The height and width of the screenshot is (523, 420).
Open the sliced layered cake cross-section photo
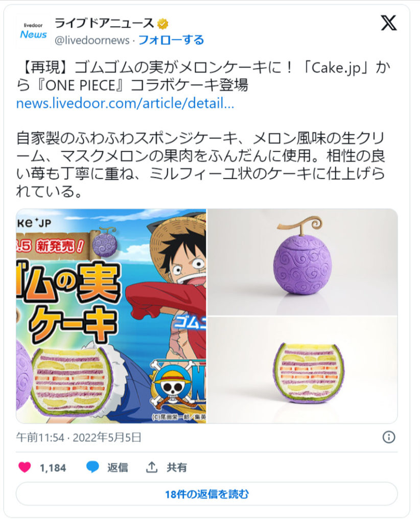302,370
